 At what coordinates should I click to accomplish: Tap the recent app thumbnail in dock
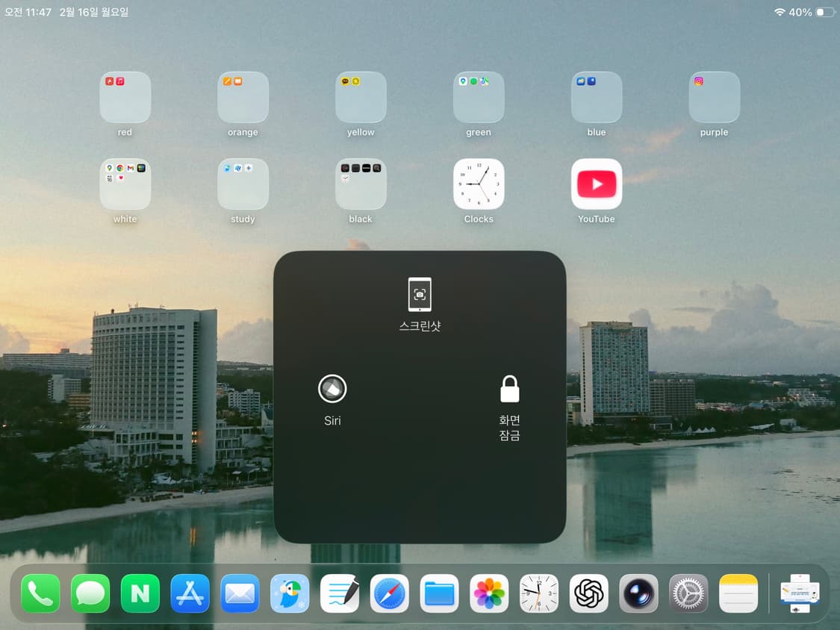tap(800, 594)
